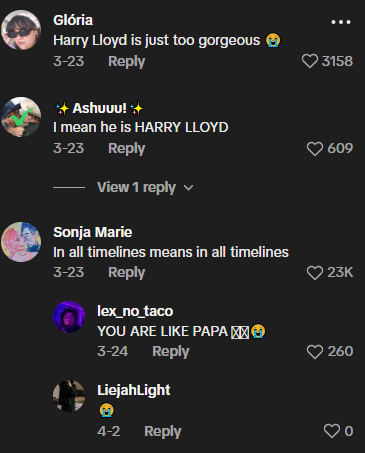The height and width of the screenshot is (453, 365).
Task: Open Sonja Marie's illustrated avatar
Action: click(21, 242)
